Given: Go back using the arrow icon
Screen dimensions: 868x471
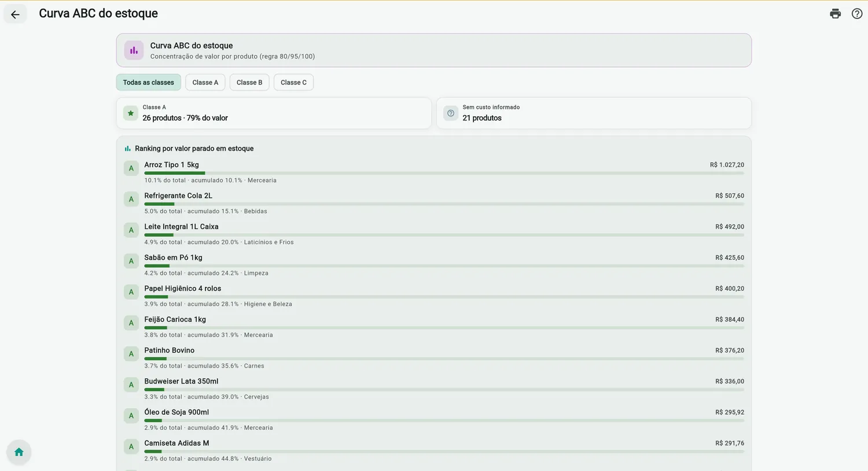Looking at the screenshot, I should pos(15,14).
